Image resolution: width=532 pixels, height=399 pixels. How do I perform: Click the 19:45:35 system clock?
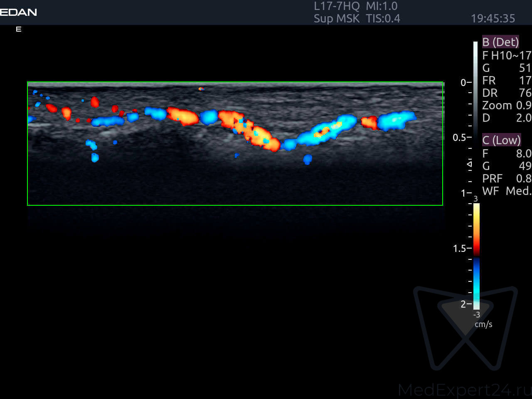pyautogui.click(x=493, y=19)
